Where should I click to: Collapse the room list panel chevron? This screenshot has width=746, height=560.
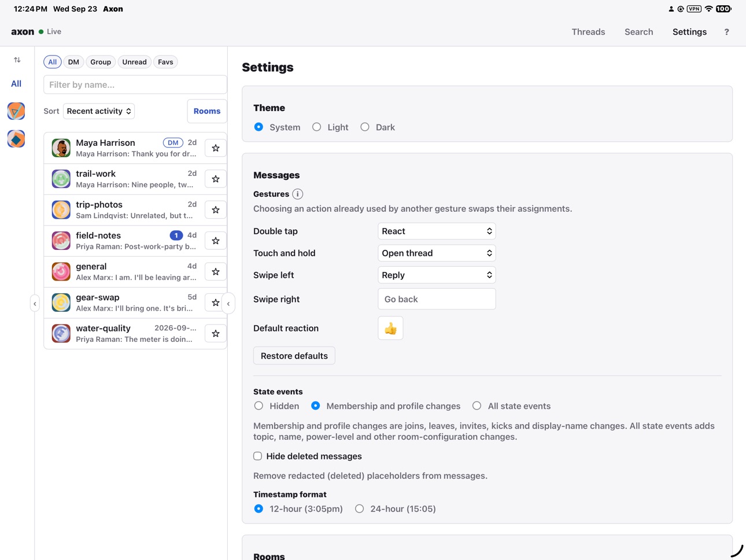228,304
